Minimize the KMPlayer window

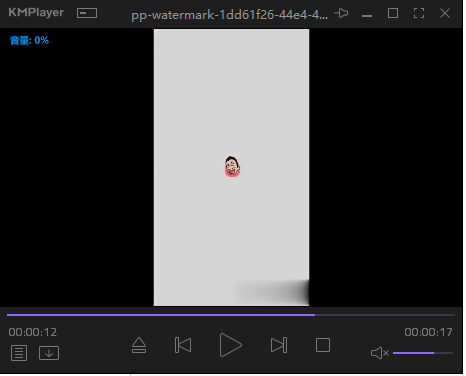point(367,15)
